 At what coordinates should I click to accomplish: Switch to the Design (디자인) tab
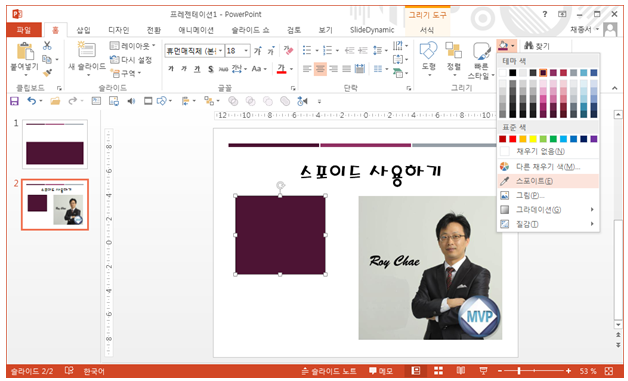(x=119, y=30)
